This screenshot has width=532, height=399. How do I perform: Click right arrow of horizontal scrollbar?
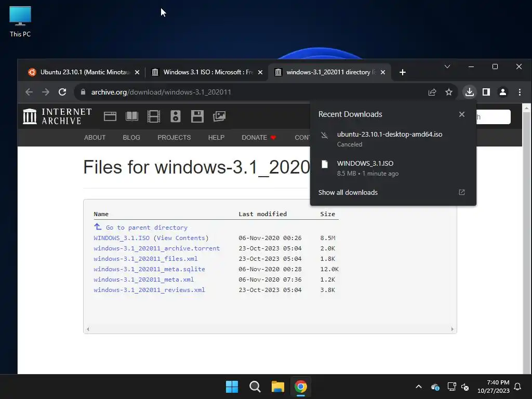pyautogui.click(x=452, y=329)
